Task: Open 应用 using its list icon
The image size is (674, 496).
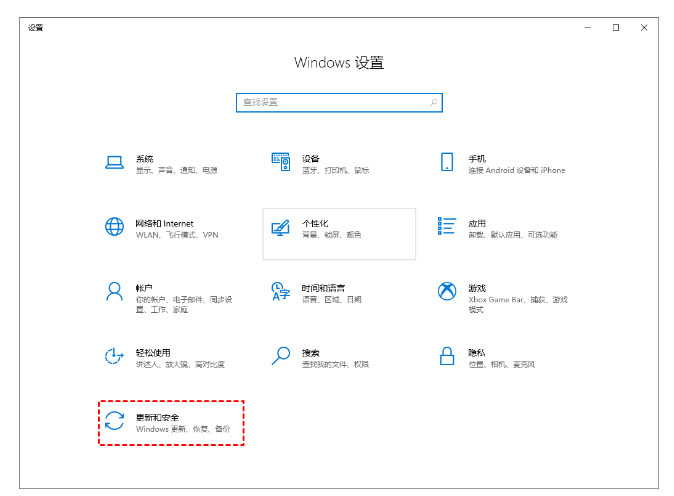Action: 447,227
